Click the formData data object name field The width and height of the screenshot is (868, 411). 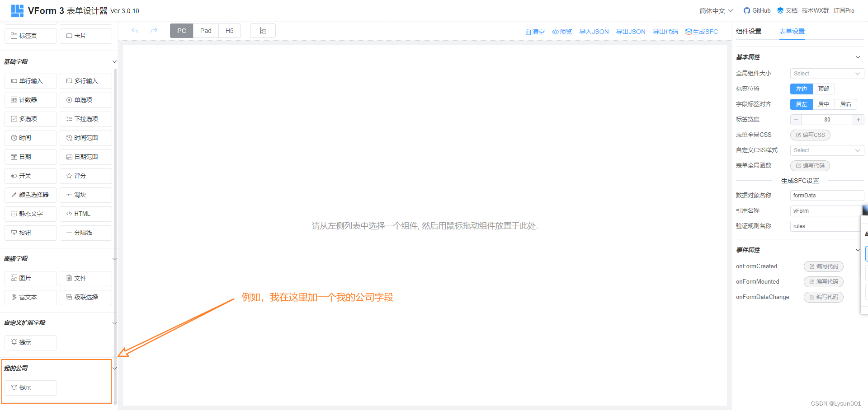pos(826,195)
